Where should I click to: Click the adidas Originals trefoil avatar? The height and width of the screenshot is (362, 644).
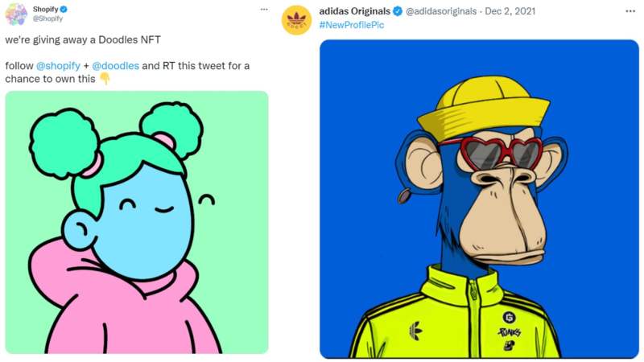[x=296, y=19]
